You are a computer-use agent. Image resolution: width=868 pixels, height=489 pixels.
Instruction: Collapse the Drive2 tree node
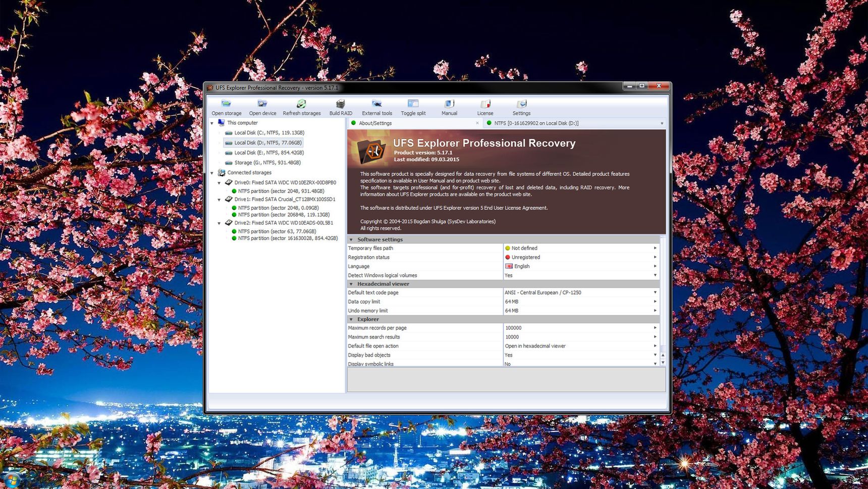220,223
